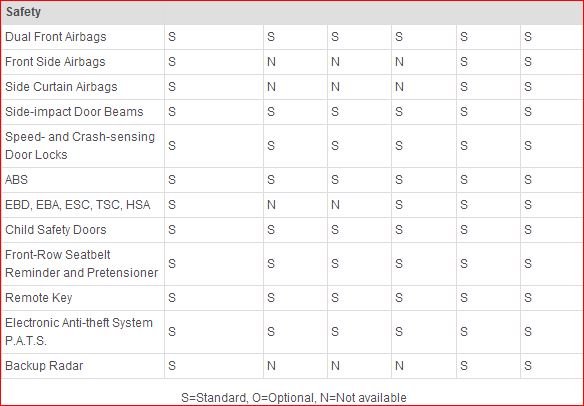Select the last S value in Remote Key row
Image resolution: width=584 pixels, height=406 pixels.
[528, 298]
